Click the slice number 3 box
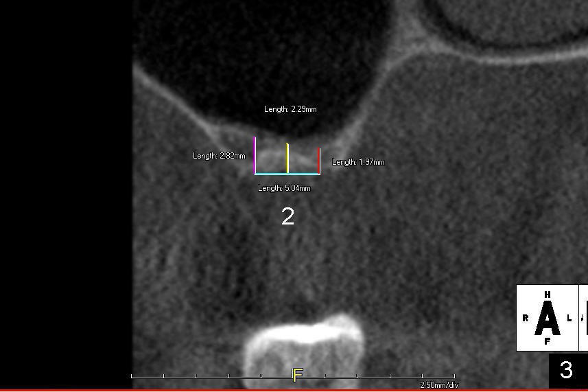 pyautogui.click(x=567, y=370)
